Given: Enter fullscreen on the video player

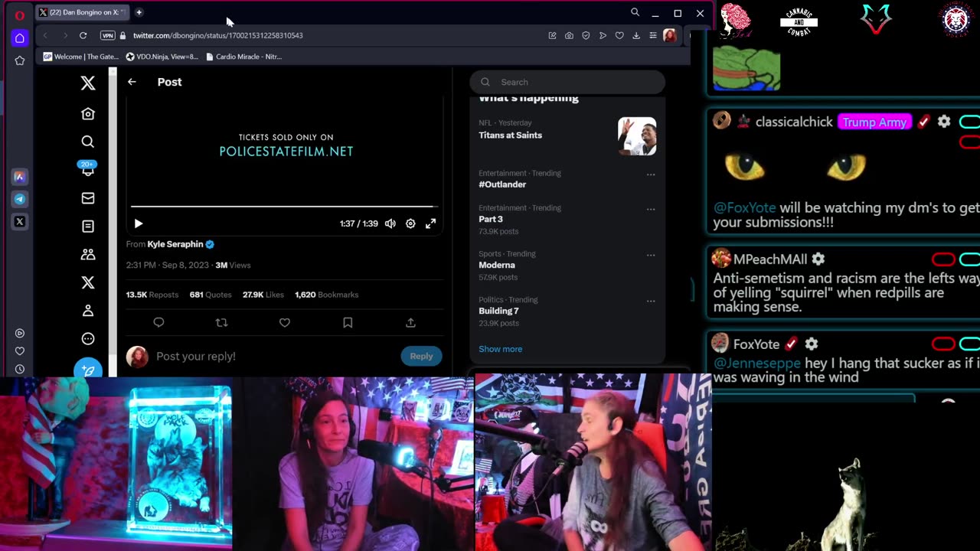Looking at the screenshot, I should tap(431, 223).
